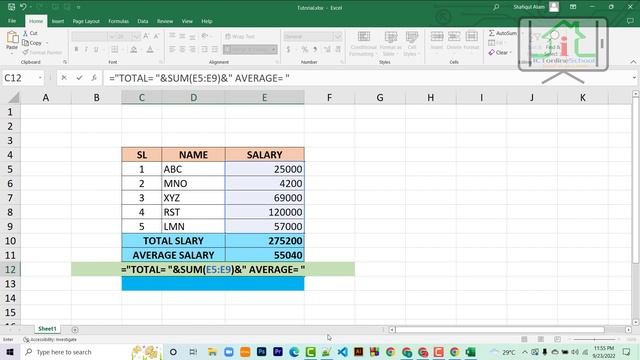Click the Insert Function fx icon
The width and height of the screenshot is (640, 360).
coord(94,78)
